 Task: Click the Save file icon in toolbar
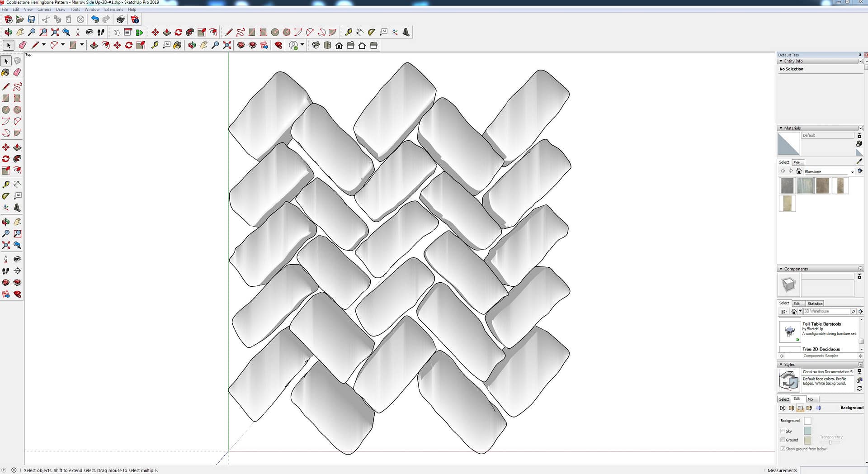31,19
